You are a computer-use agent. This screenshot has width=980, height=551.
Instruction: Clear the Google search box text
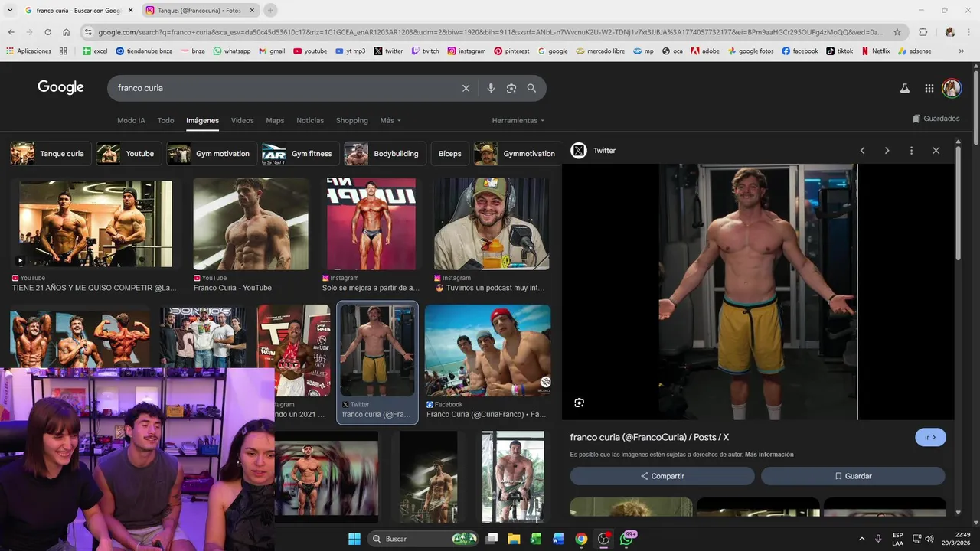click(465, 88)
